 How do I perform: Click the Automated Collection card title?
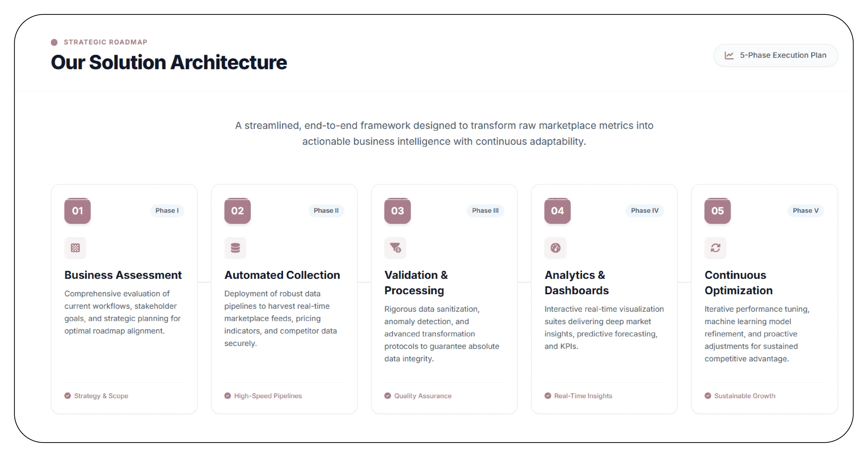[282, 275]
